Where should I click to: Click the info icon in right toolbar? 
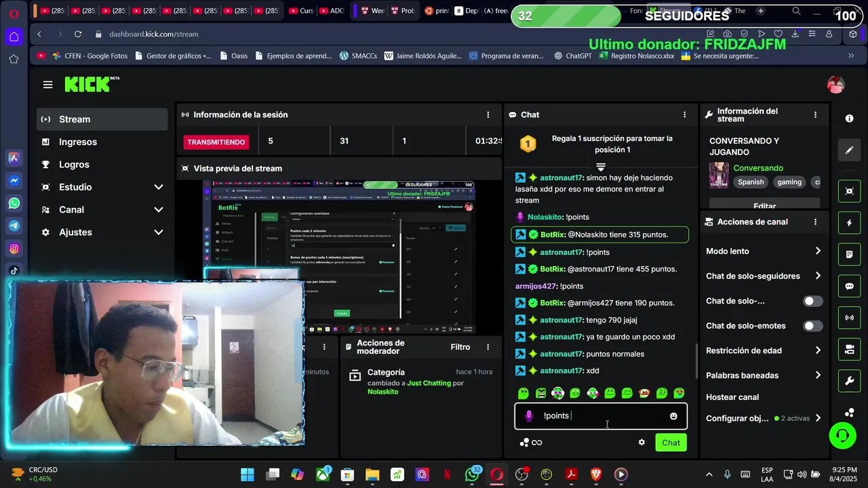(849, 118)
